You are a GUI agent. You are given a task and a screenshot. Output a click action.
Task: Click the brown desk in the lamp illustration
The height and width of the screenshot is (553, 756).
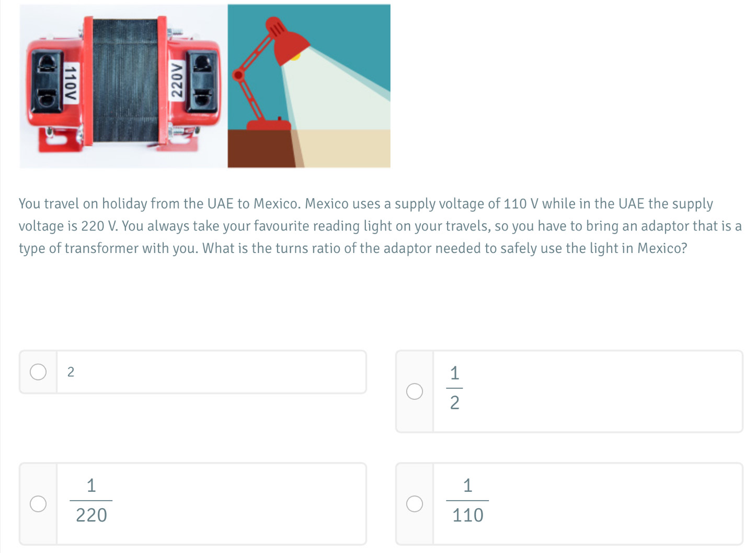pos(261,148)
